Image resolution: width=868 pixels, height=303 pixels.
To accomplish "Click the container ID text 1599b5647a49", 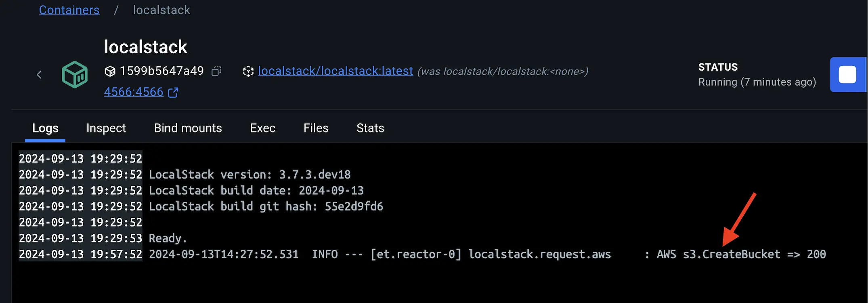I will tap(161, 71).
